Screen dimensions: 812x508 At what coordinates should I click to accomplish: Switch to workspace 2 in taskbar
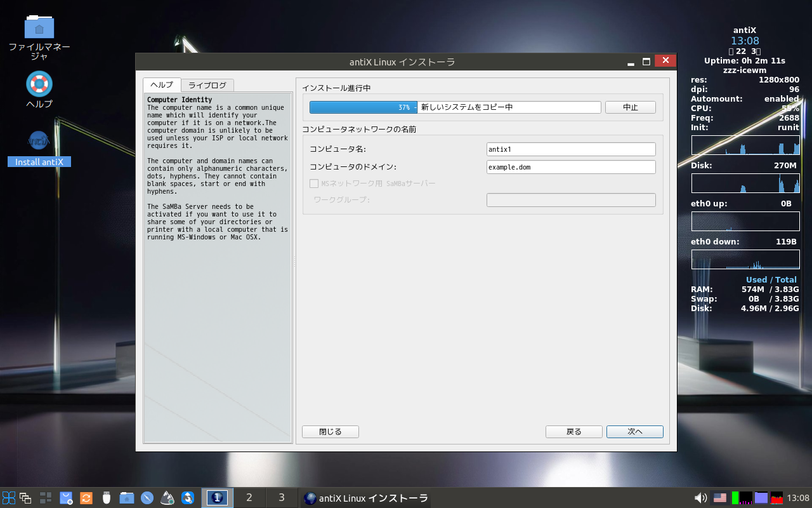[249, 498]
